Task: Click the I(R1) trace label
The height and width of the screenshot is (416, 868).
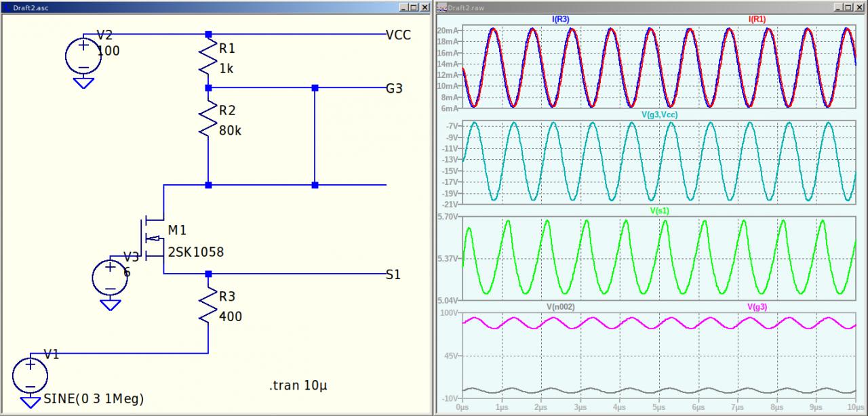Action: [x=757, y=20]
